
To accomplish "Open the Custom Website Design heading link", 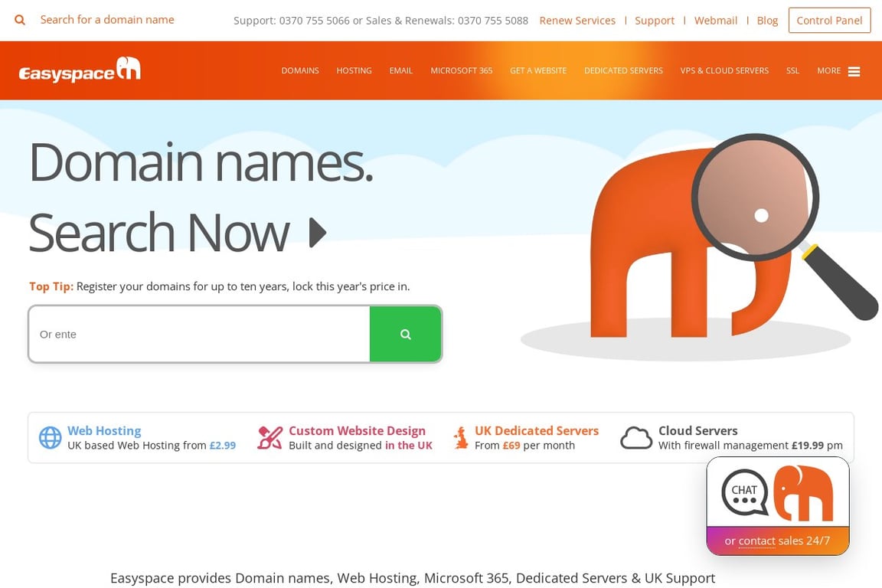I will click(x=358, y=430).
